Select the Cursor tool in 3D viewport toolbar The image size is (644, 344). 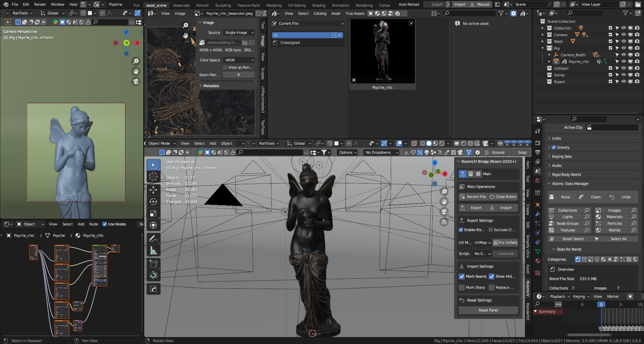153,177
